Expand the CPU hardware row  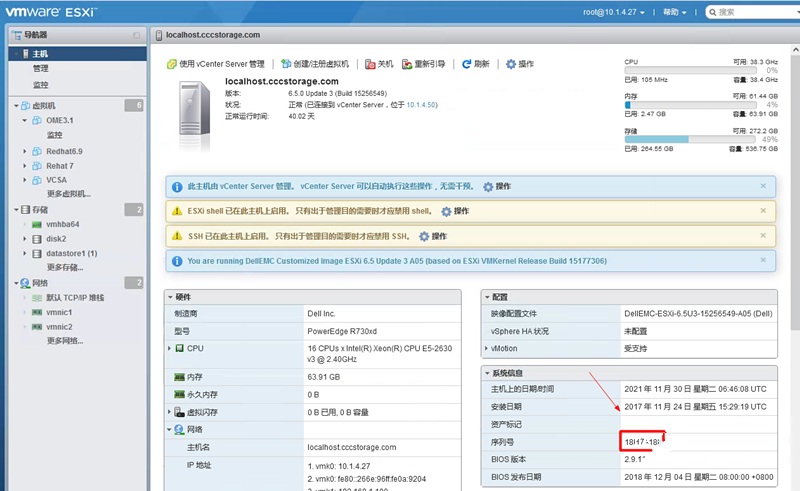169,348
